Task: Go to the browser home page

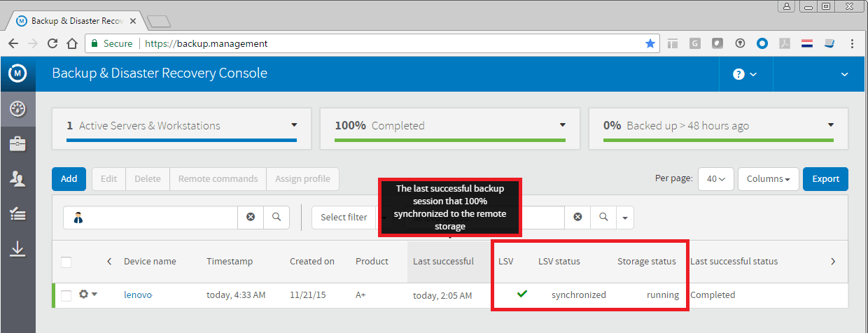Action: point(71,43)
